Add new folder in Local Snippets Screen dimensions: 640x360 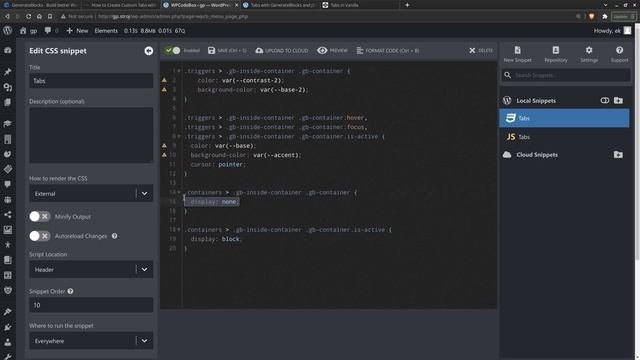point(618,100)
